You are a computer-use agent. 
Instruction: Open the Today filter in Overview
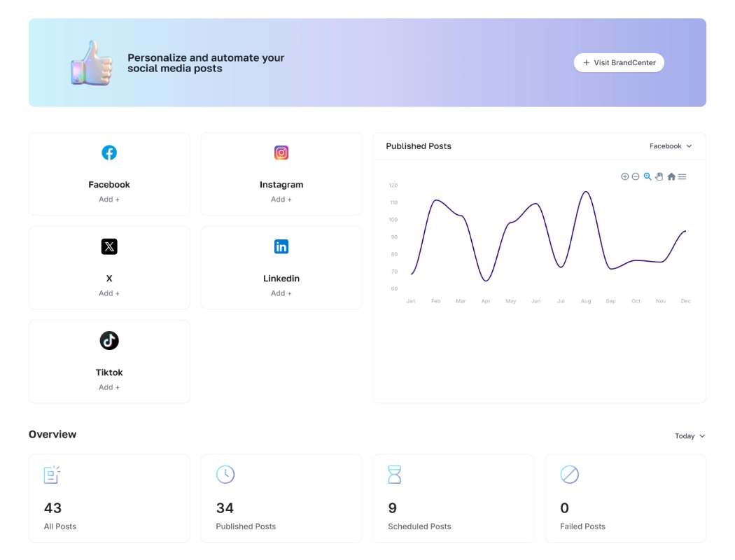click(689, 435)
